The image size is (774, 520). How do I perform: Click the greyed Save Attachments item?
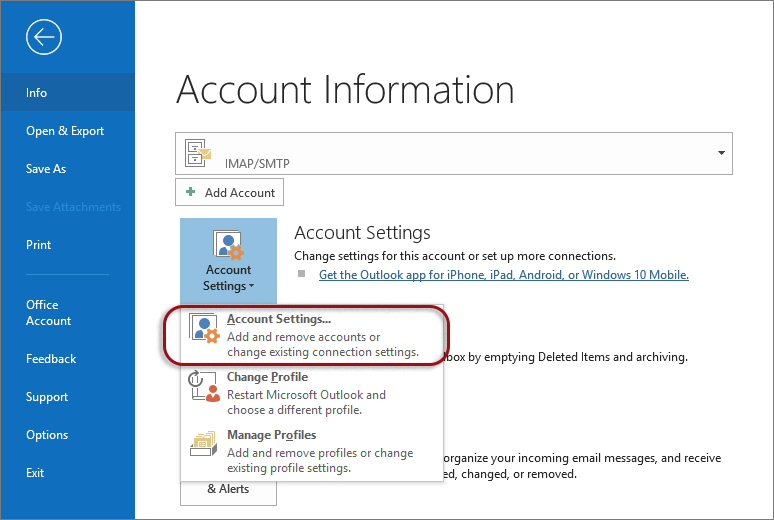tap(73, 207)
